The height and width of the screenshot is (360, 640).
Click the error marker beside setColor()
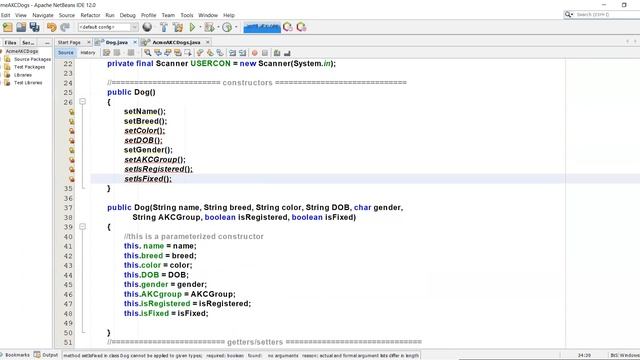[72, 131]
